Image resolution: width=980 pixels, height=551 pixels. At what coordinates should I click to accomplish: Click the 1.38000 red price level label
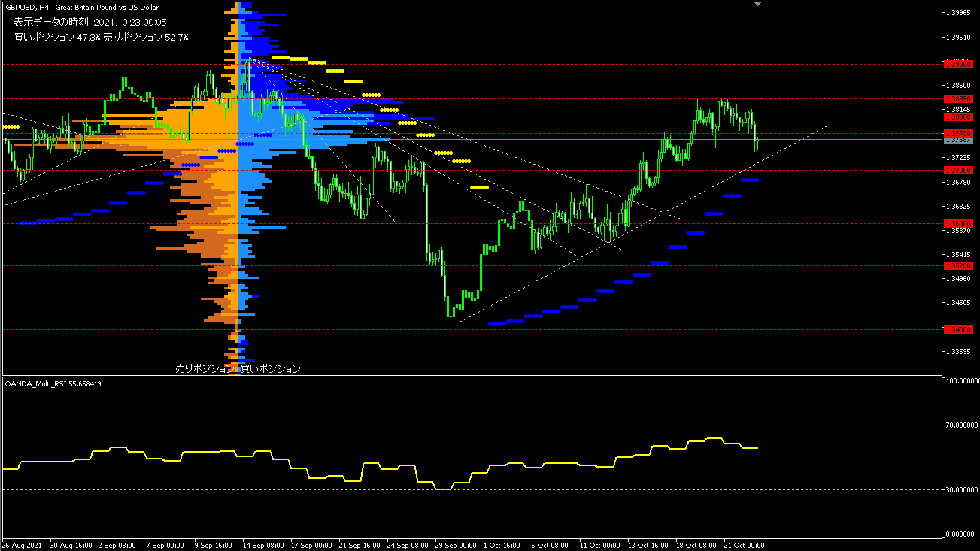[x=958, y=117]
